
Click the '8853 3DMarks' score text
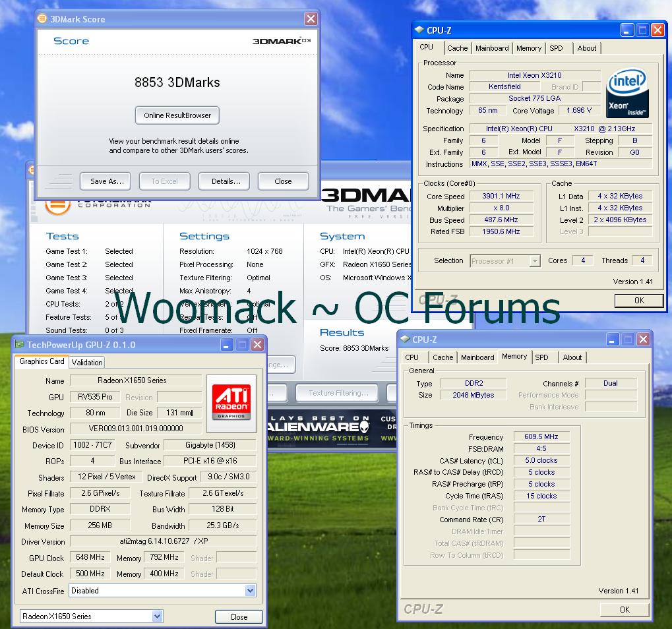pyautogui.click(x=177, y=82)
